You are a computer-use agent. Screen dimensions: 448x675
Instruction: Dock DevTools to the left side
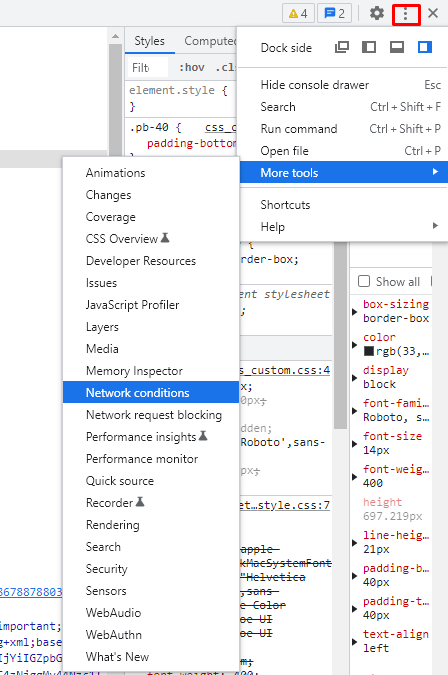(369, 47)
